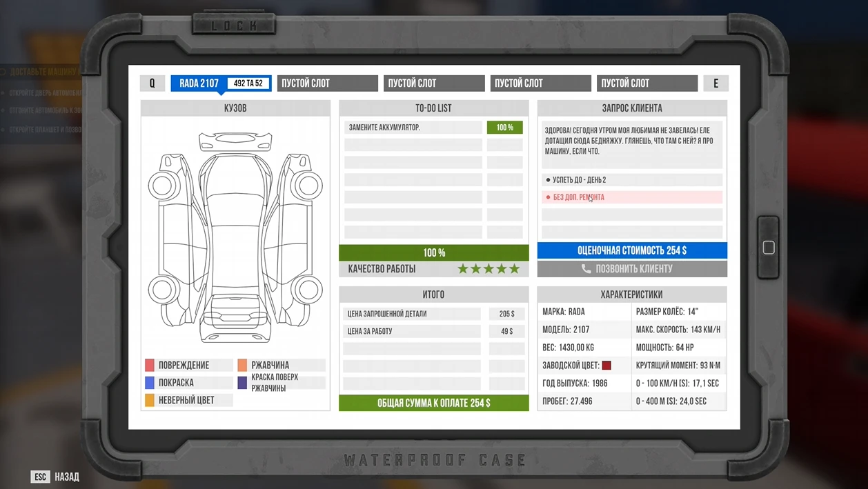The width and height of the screenshot is (868, 489).
Task: Open the first Пустой слот tab
Action: [327, 83]
